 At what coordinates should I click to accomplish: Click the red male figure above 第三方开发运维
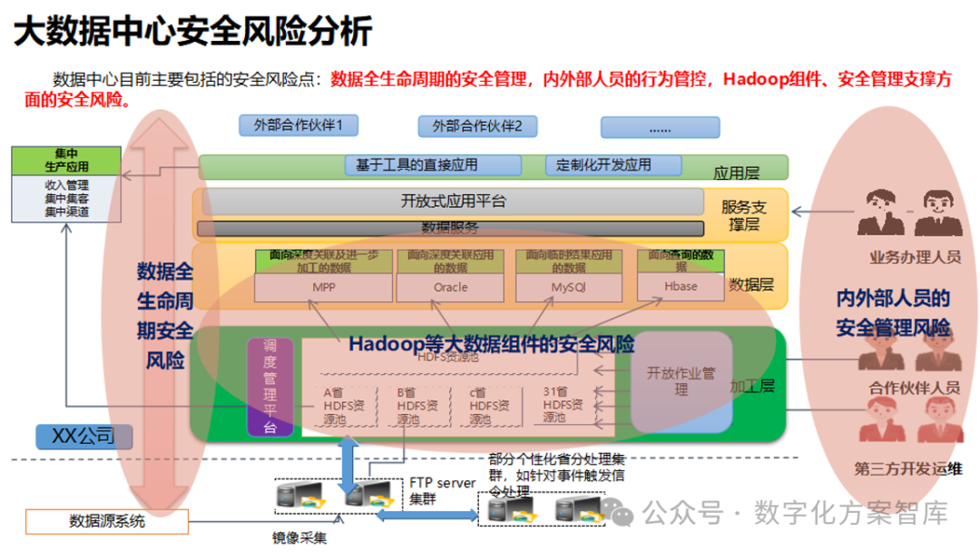tap(940, 420)
